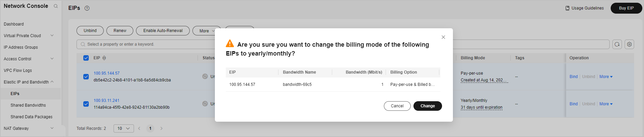This screenshot has width=644, height=137.
Task: Open the Dashboard sidebar item
Action: click(x=14, y=24)
